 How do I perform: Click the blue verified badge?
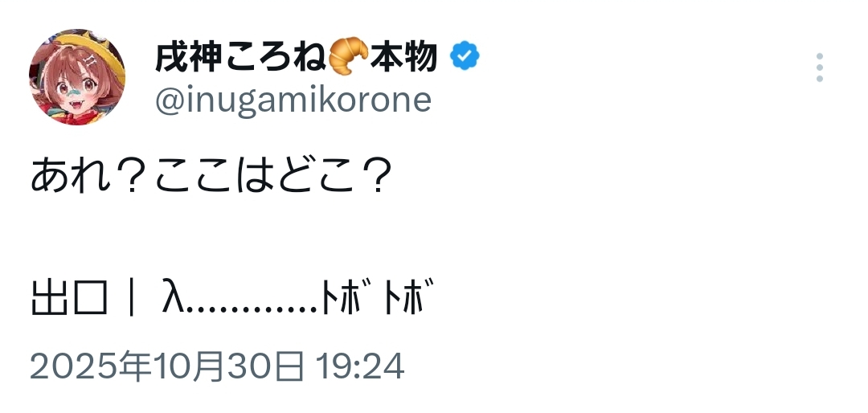pos(465,57)
